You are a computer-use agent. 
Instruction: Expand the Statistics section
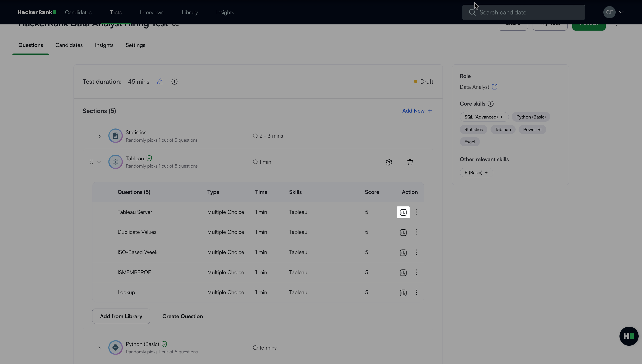(x=99, y=136)
